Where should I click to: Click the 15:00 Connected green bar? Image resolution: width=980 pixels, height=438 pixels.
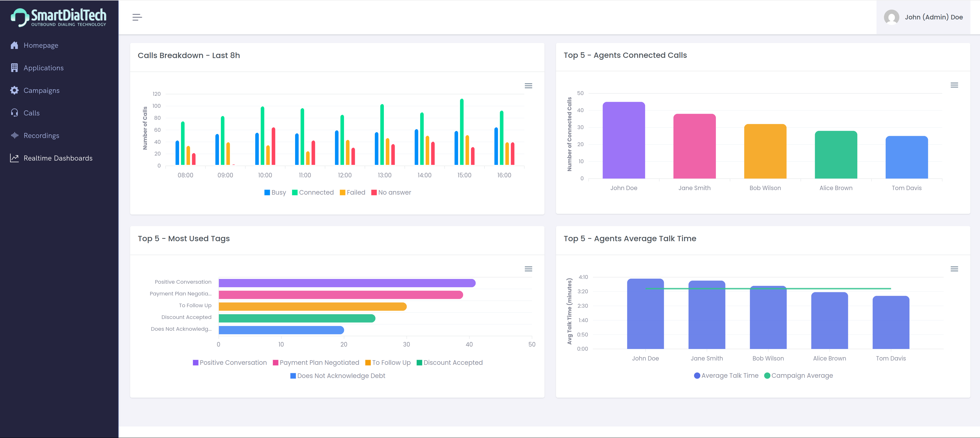point(462,132)
